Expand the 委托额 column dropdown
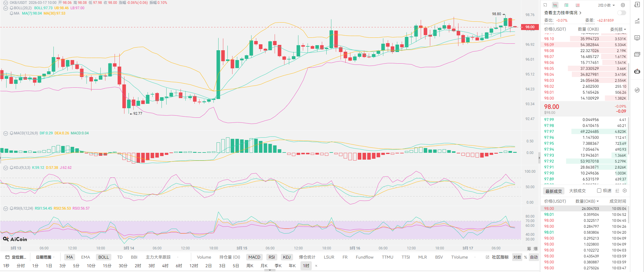 click(x=618, y=29)
